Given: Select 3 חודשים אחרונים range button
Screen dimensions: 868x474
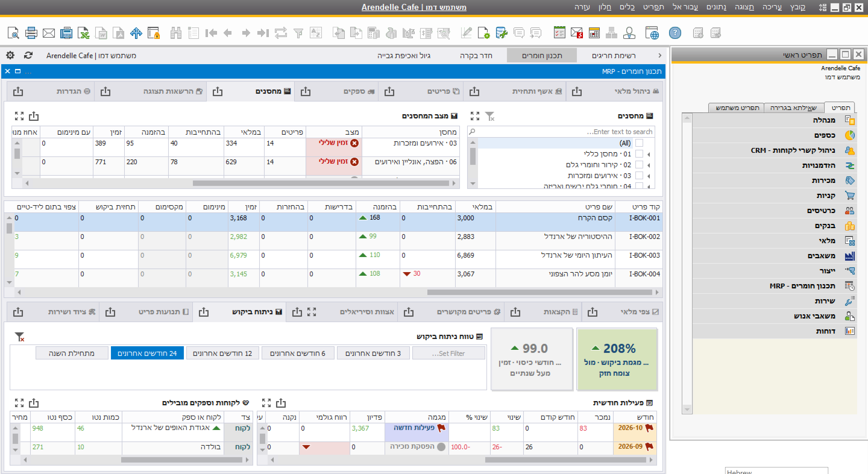Looking at the screenshot, I should pyautogui.click(x=373, y=353).
